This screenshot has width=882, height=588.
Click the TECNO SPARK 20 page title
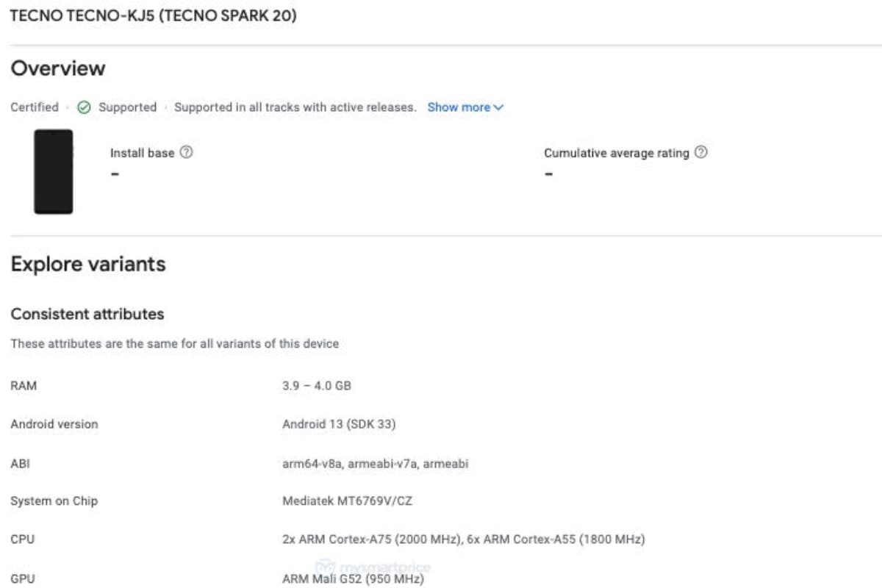coord(154,15)
